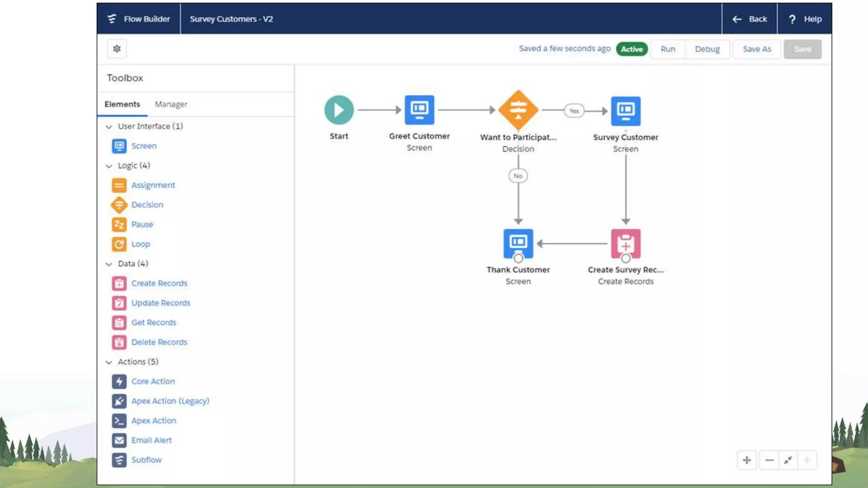The image size is (868, 488).
Task: Fit the canvas view using the shrink-arrows icon
Action: click(788, 460)
